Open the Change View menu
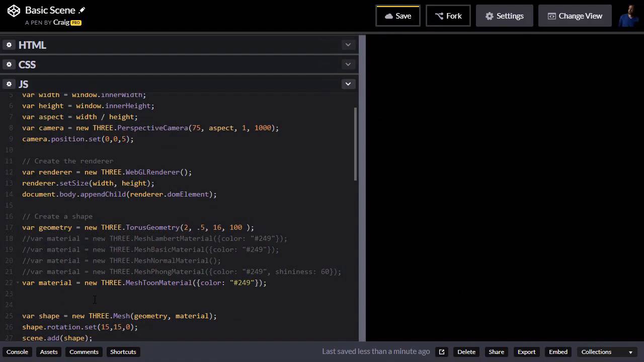 coord(575,16)
